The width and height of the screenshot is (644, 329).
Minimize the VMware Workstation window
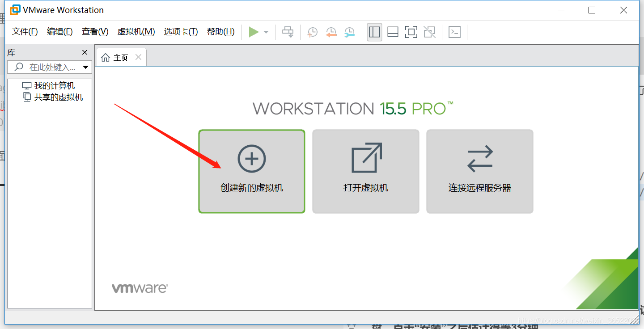pos(561,10)
